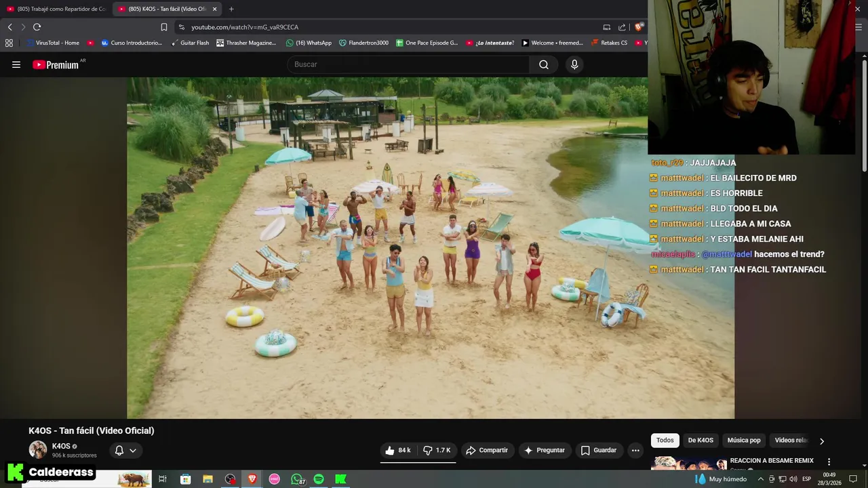Open Microsoft Store from the taskbar
The height and width of the screenshot is (488, 868).
(185, 479)
